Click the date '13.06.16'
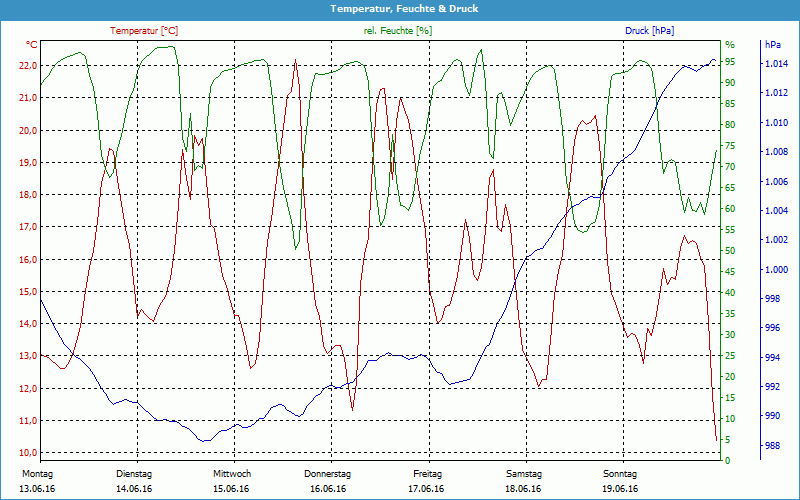The width and height of the screenshot is (800, 500). (37, 489)
